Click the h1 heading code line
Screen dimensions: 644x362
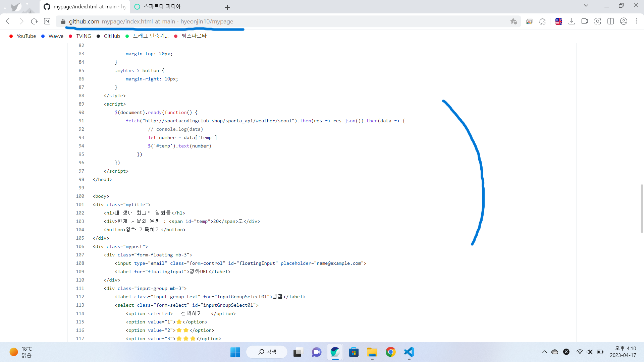145,213
